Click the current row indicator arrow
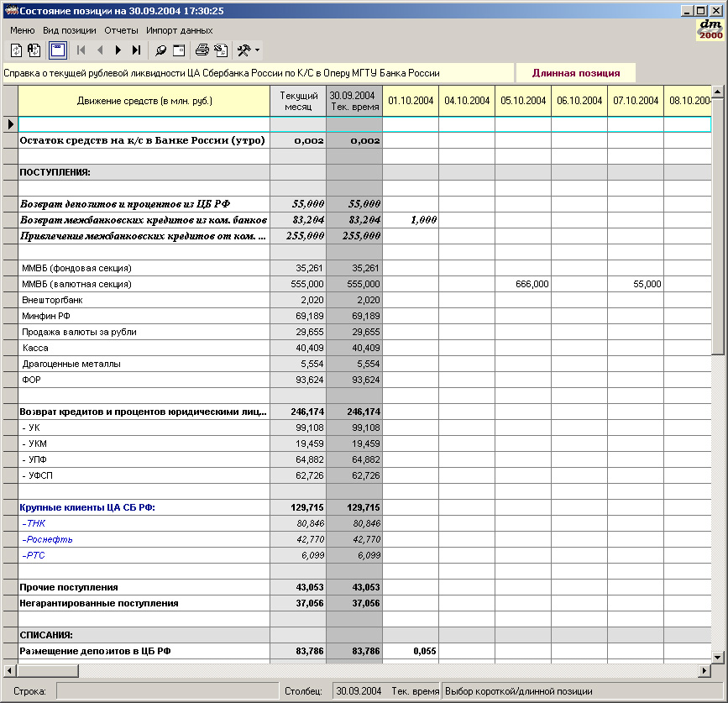Viewport: 728px width, 703px height. coord(11,124)
